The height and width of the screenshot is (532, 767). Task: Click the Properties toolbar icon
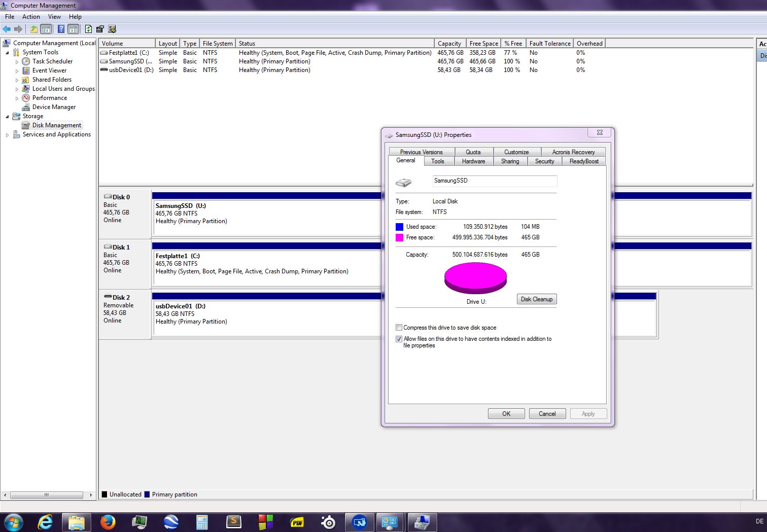[x=100, y=29]
